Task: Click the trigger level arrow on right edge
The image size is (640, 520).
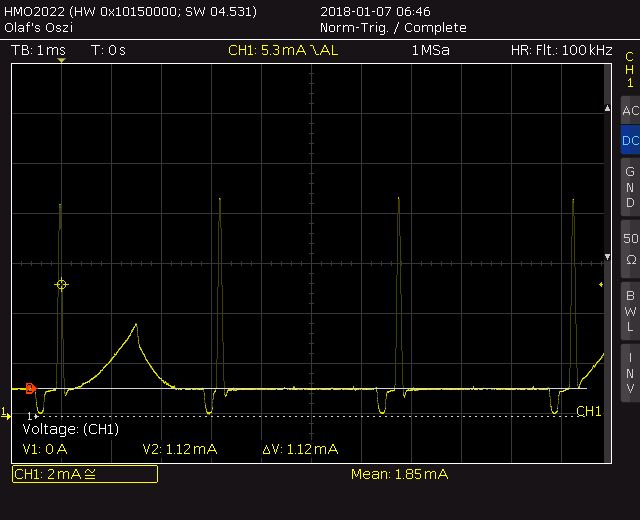Action: pos(601,284)
